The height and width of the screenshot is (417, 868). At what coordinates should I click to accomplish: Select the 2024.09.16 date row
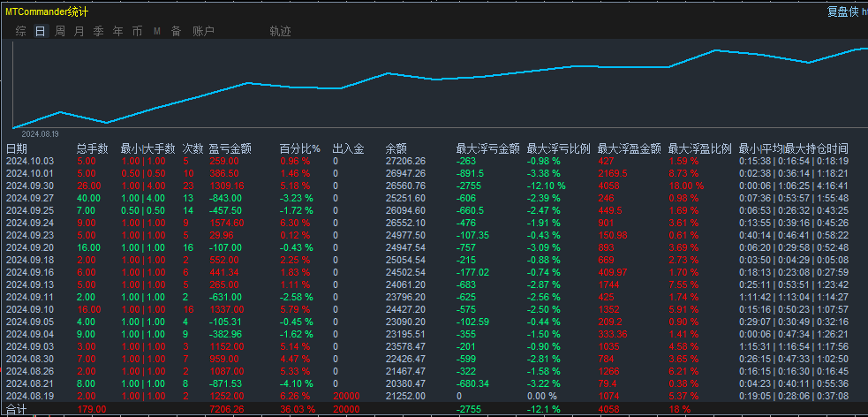pyautogui.click(x=30, y=272)
